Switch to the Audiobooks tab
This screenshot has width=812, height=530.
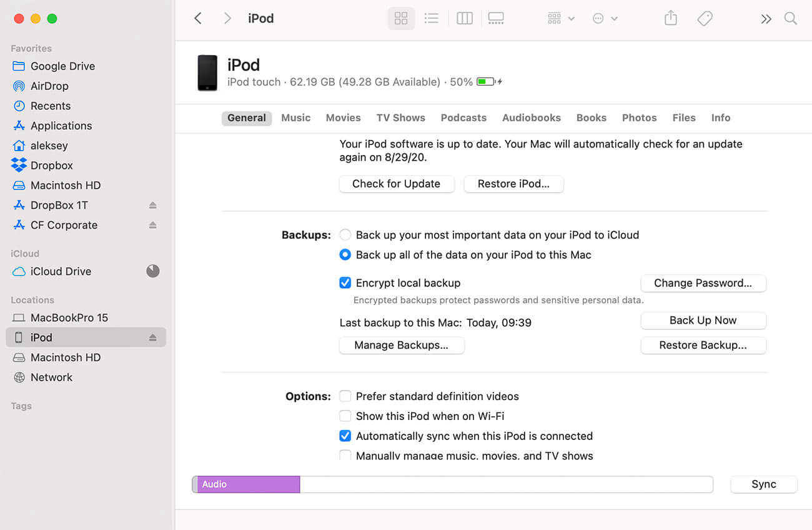click(532, 118)
